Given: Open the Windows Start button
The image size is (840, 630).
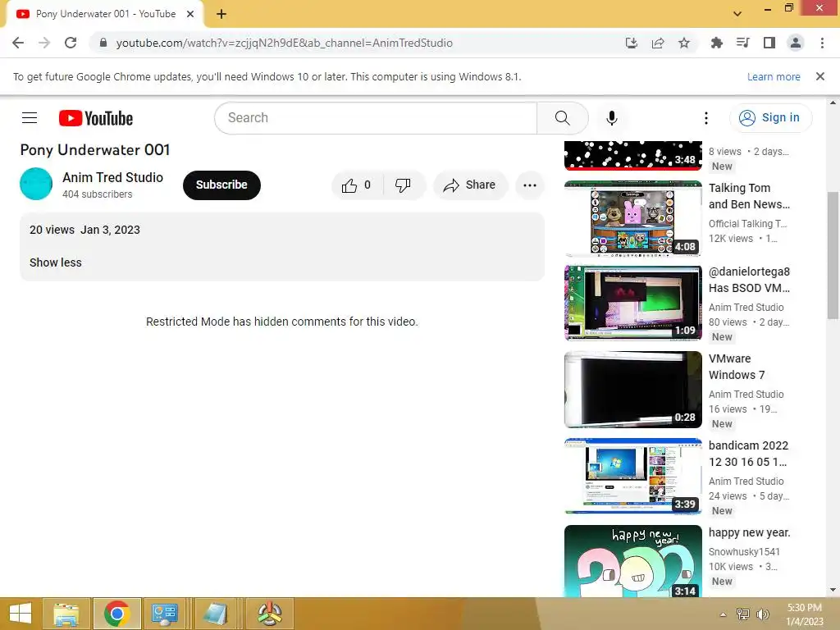Looking at the screenshot, I should [20, 614].
